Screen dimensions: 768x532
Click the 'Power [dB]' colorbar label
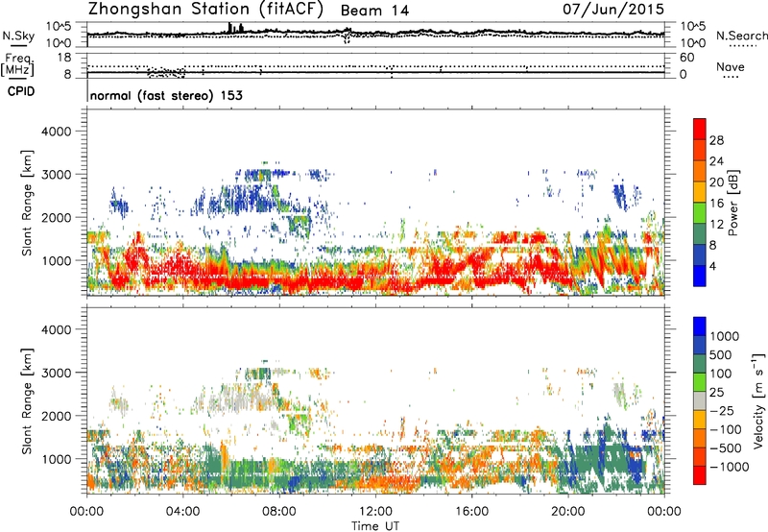[x=733, y=203]
